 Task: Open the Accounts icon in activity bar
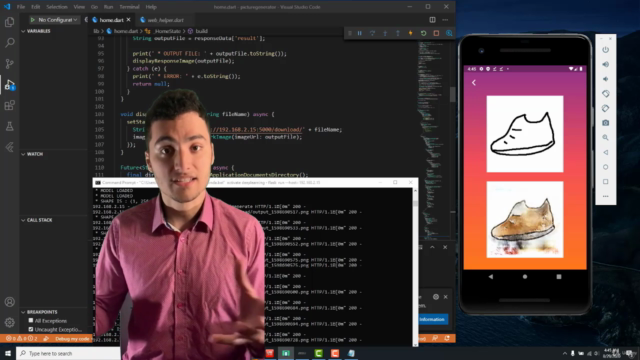9,302
